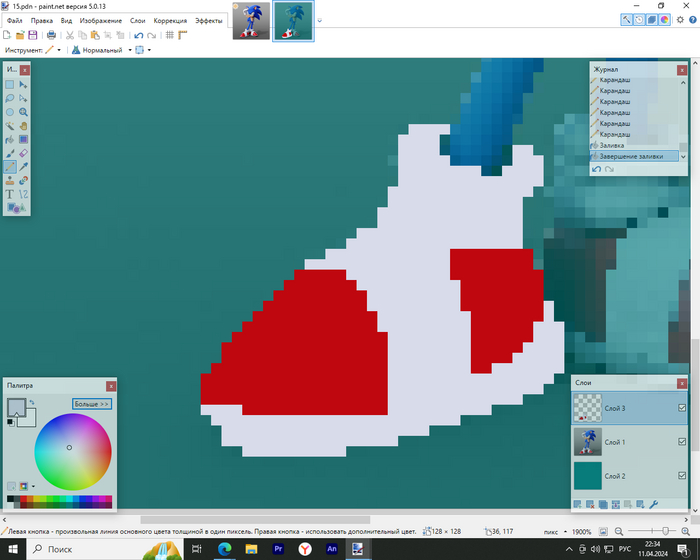700x560 pixels.
Task: Click inside the color wheel
Action: tap(73, 452)
